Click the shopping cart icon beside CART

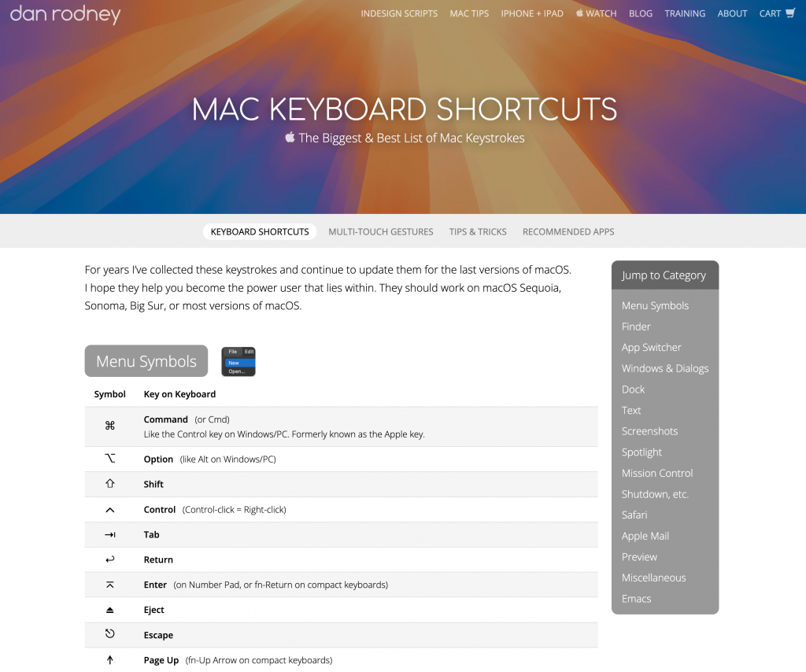[x=789, y=13]
